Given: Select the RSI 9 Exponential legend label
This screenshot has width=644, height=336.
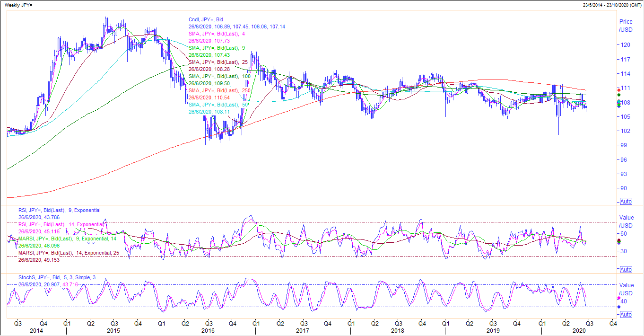Looking at the screenshot, I should coord(59,210).
